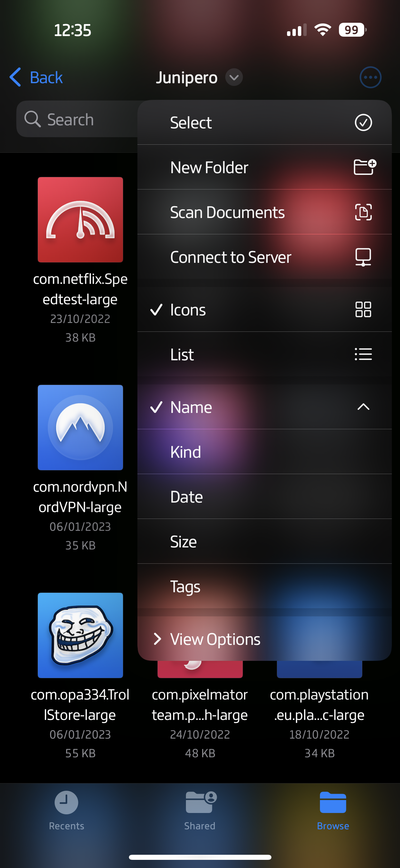Choose New Folder from the menu
The width and height of the screenshot is (400, 868).
point(265,167)
